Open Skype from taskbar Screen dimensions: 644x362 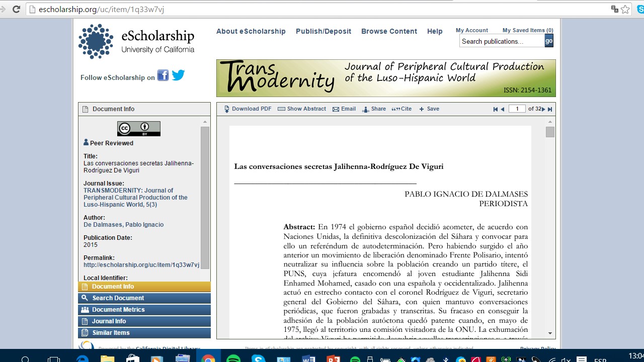tap(258, 359)
